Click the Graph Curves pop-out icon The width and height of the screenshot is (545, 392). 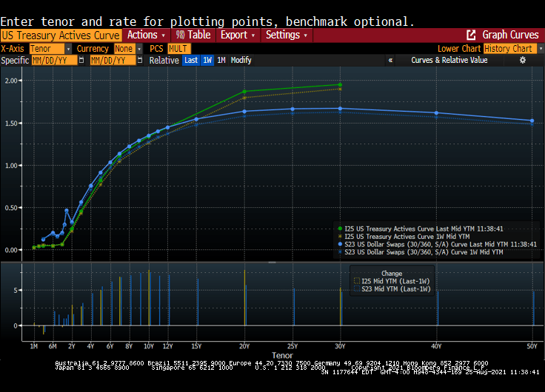pyautogui.click(x=471, y=35)
